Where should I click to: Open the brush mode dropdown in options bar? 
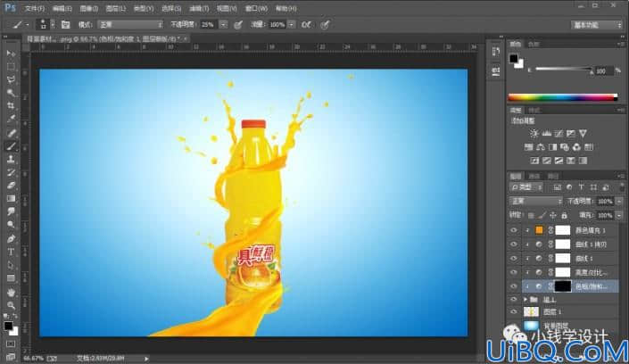point(130,25)
